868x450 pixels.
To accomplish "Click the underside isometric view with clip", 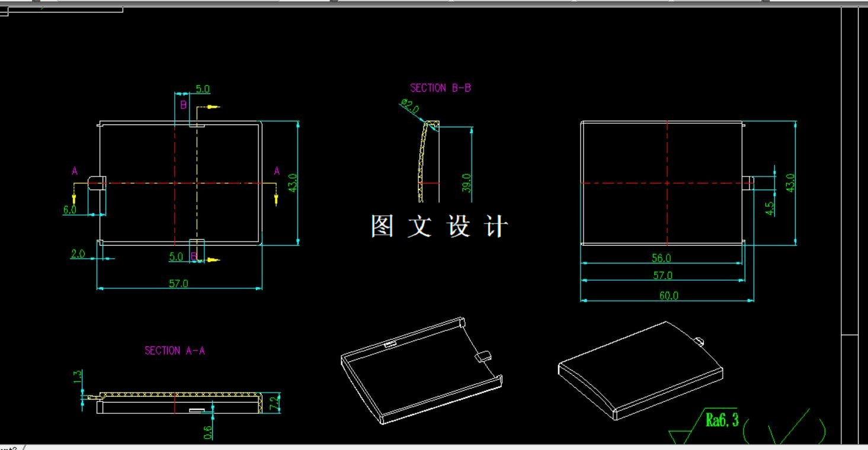I will click(422, 371).
